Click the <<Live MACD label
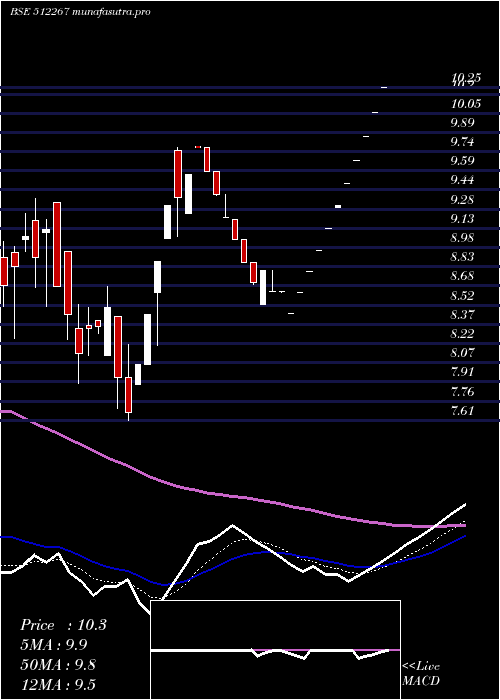This screenshot has width=500, height=700. click(421, 674)
